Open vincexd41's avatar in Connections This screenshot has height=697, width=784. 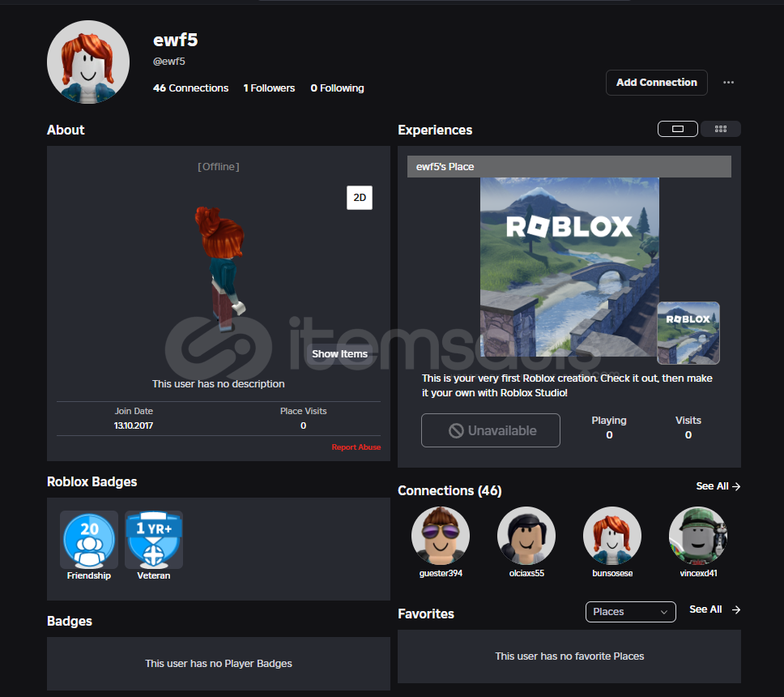(x=698, y=536)
